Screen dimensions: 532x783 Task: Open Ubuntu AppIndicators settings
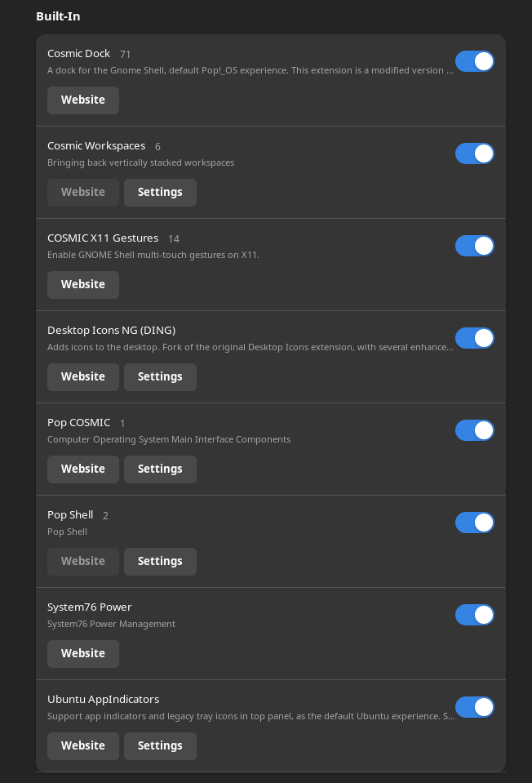click(x=160, y=745)
